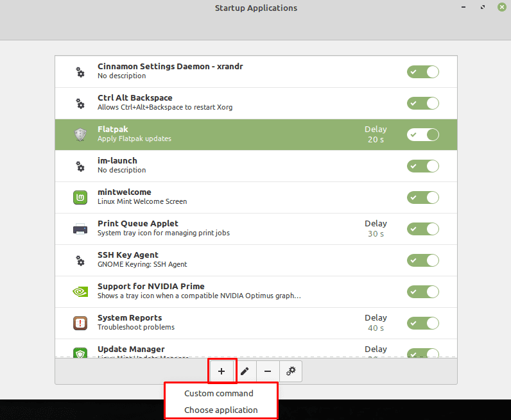Click the minus Remove entry button
Image resolution: width=511 pixels, height=420 pixels.
coord(268,371)
